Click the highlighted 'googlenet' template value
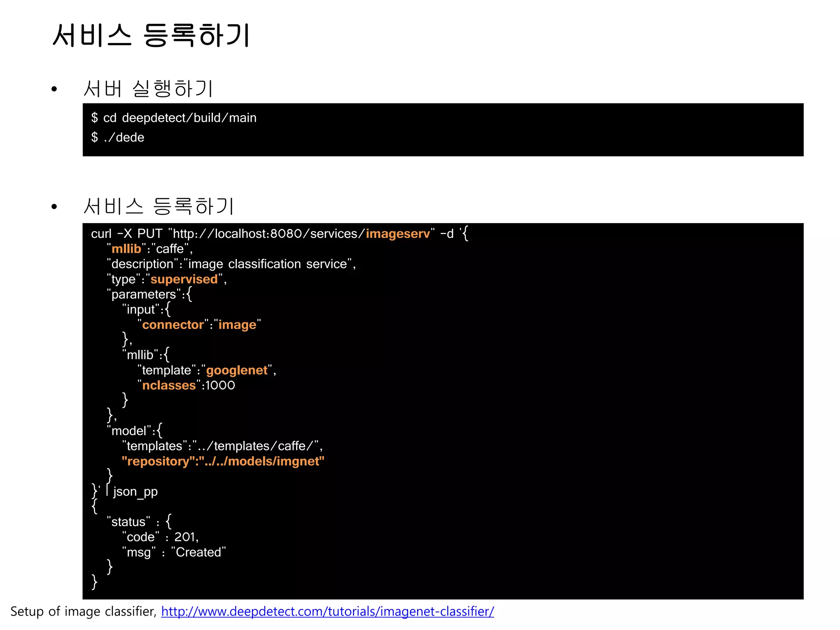 tap(237, 370)
